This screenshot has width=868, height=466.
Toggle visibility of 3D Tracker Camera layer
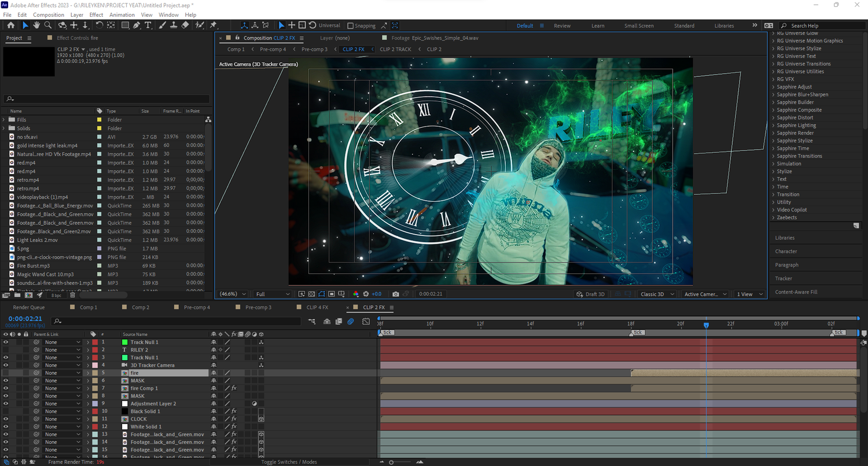pos(6,365)
